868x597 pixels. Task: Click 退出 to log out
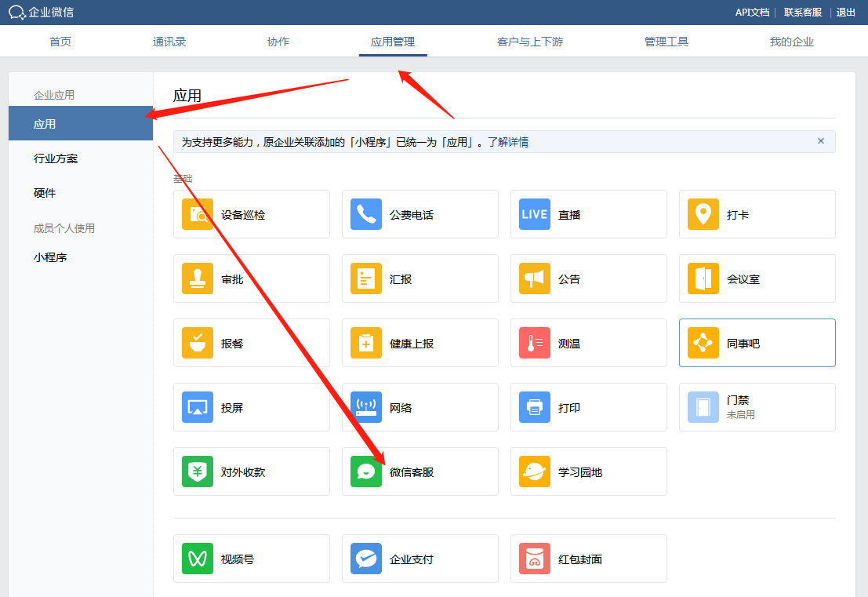point(846,13)
